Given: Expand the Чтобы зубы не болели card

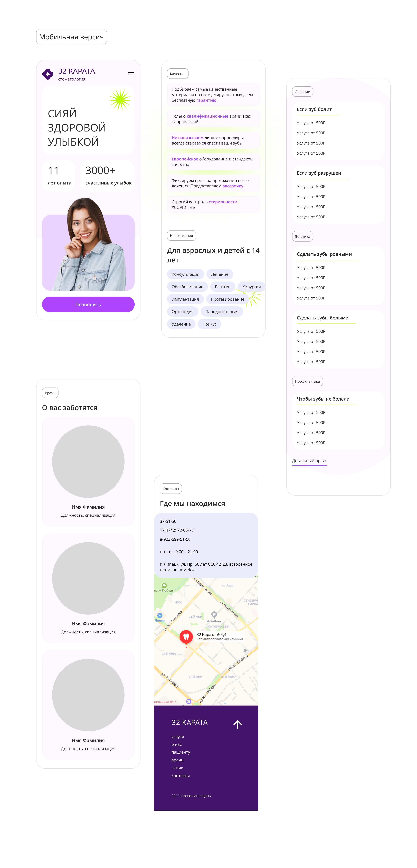Looking at the screenshot, I should click(x=323, y=399).
